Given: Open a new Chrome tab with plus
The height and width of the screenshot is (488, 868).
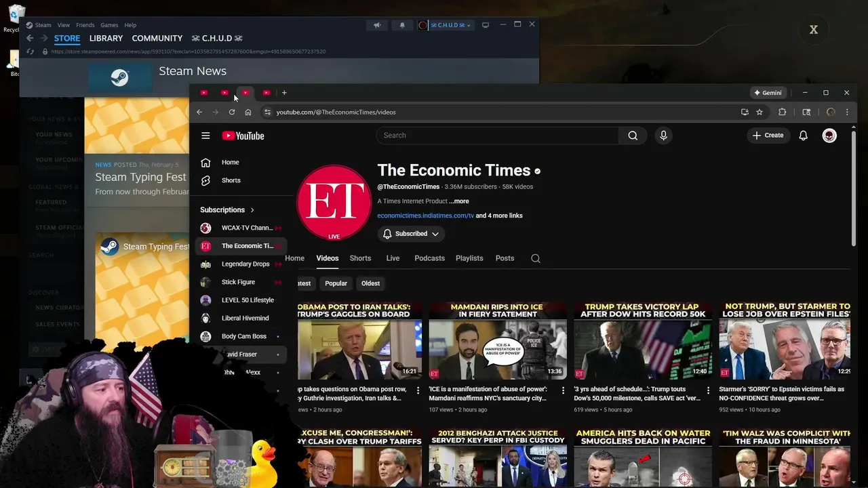Looking at the screenshot, I should pyautogui.click(x=284, y=93).
